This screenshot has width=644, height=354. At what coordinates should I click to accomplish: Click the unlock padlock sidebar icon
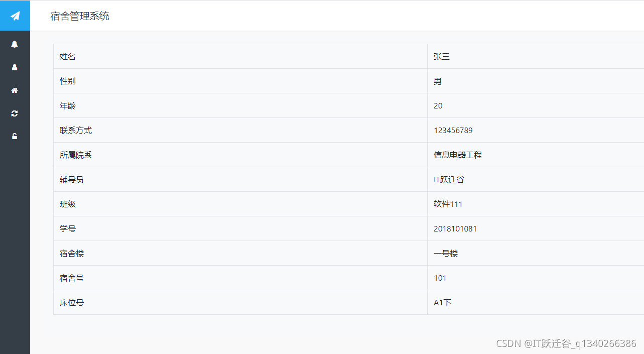pos(15,136)
